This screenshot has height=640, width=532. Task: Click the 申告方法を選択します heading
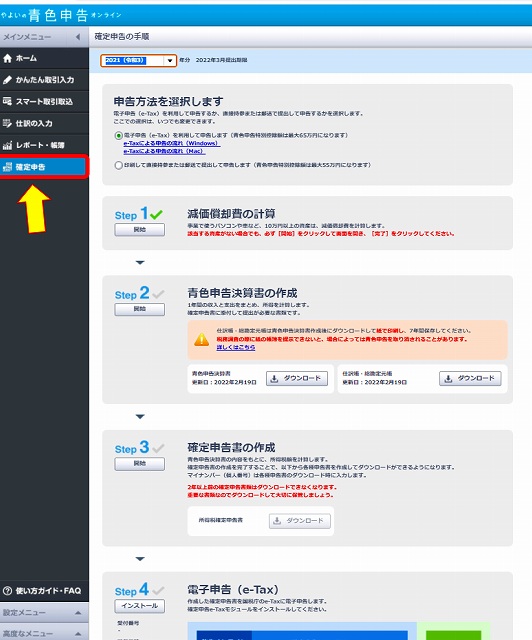tap(168, 101)
